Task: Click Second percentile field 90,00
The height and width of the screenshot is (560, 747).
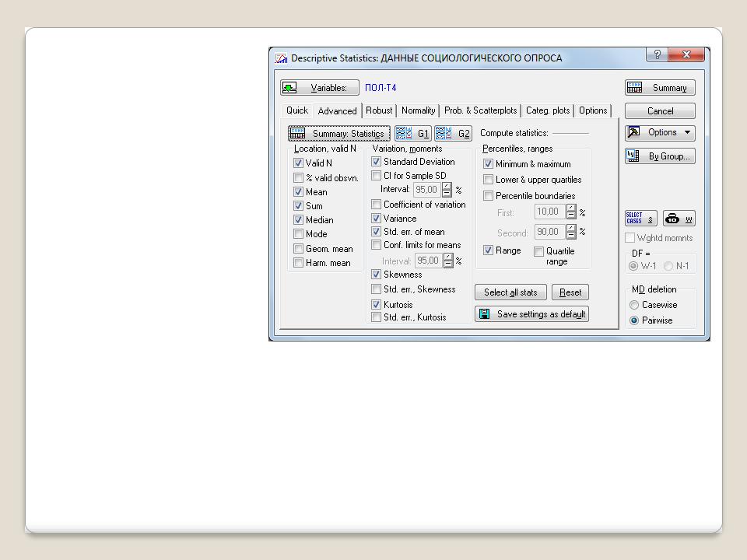Action: 549,232
